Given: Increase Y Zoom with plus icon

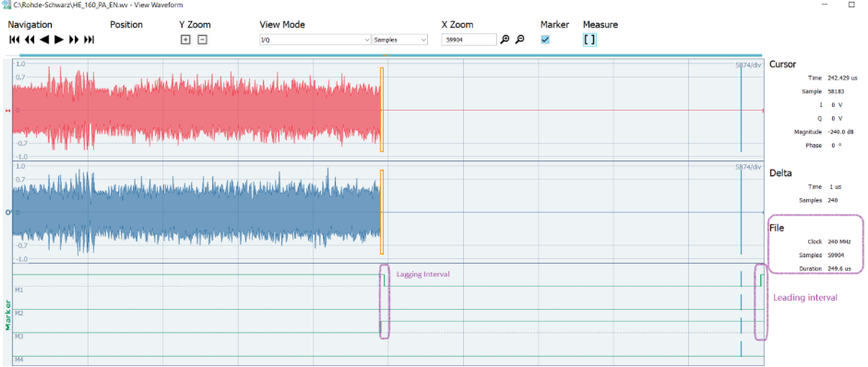Looking at the screenshot, I should click(185, 40).
